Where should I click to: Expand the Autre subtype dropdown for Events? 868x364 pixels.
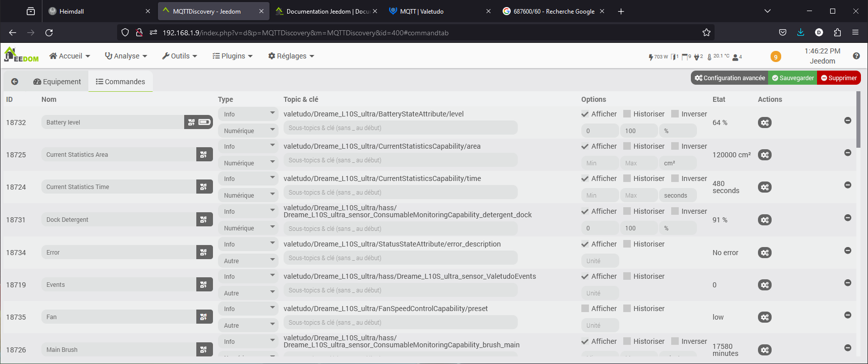click(248, 293)
